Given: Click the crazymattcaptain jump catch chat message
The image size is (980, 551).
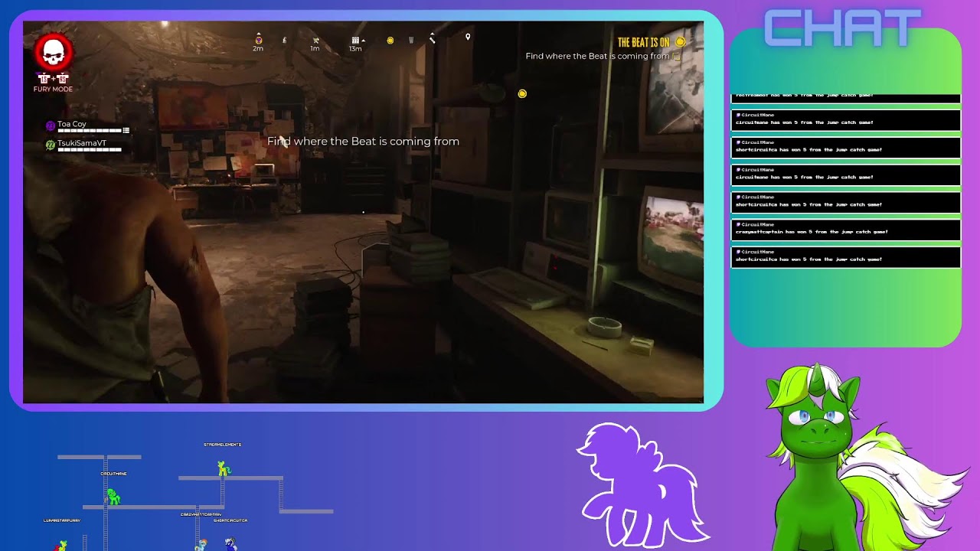Looking at the screenshot, I should [x=845, y=230].
